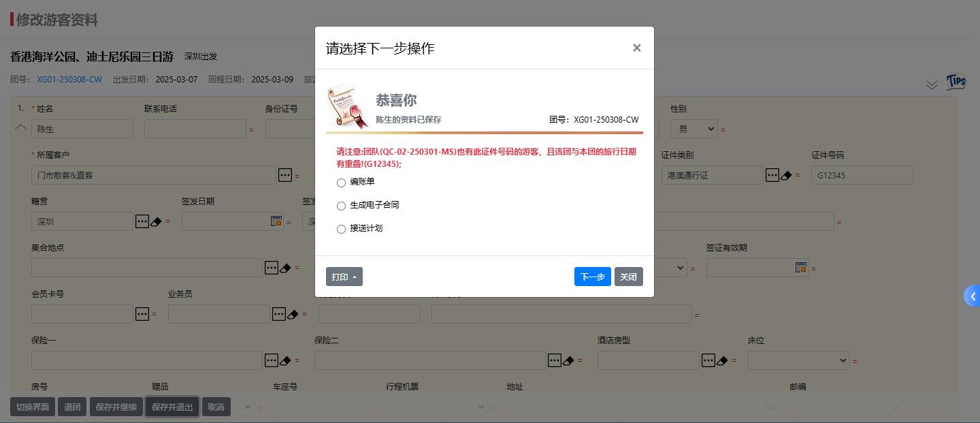Expand the 打印 dropdown button
This screenshot has width=980, height=423.
[x=344, y=277]
